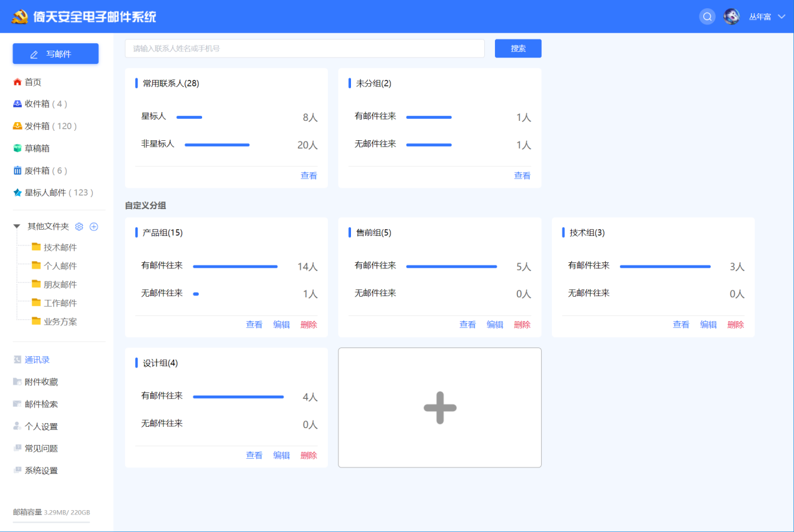Collapse the 其他文件夹 tree triangle
The image size is (794, 532).
coord(17,227)
